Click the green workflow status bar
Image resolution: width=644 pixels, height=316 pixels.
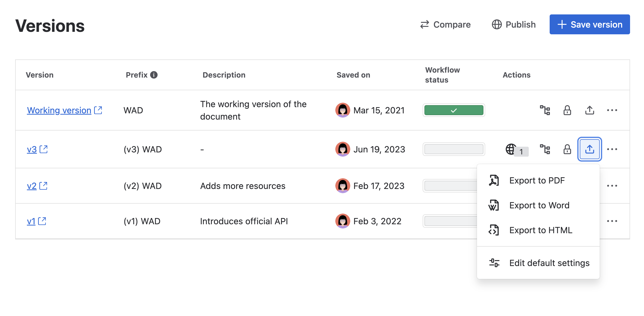tap(454, 110)
